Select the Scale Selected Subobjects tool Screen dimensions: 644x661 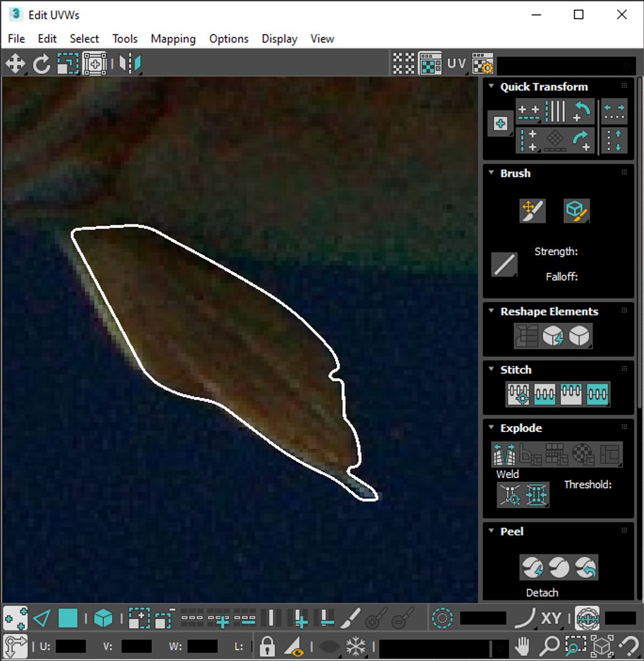point(68,64)
